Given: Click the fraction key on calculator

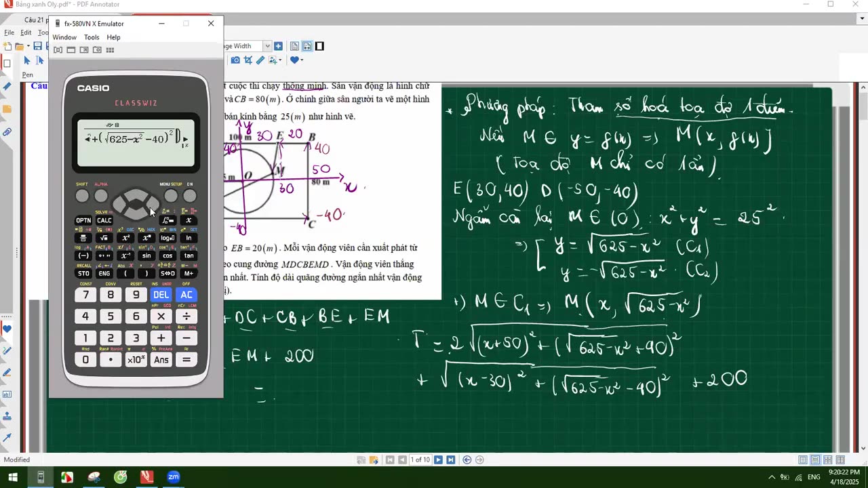Looking at the screenshot, I should 83,238.
